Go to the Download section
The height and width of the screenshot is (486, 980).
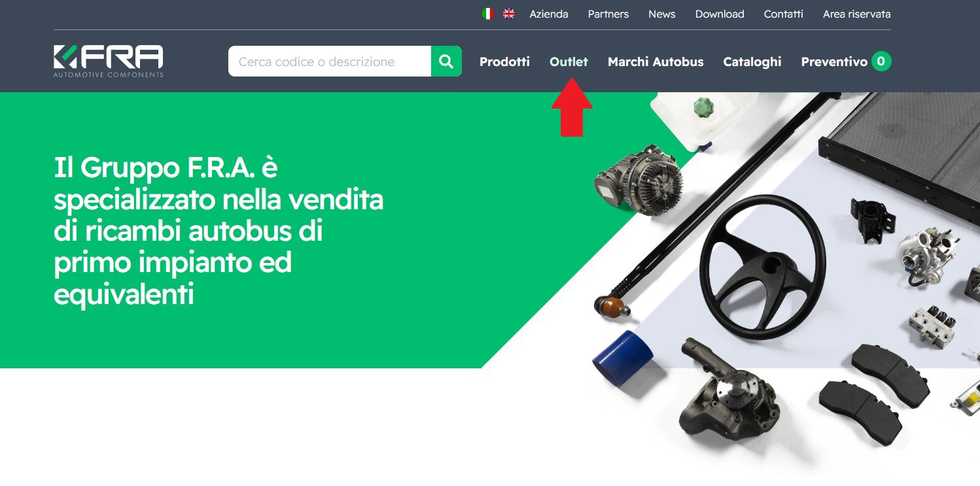[x=720, y=14]
